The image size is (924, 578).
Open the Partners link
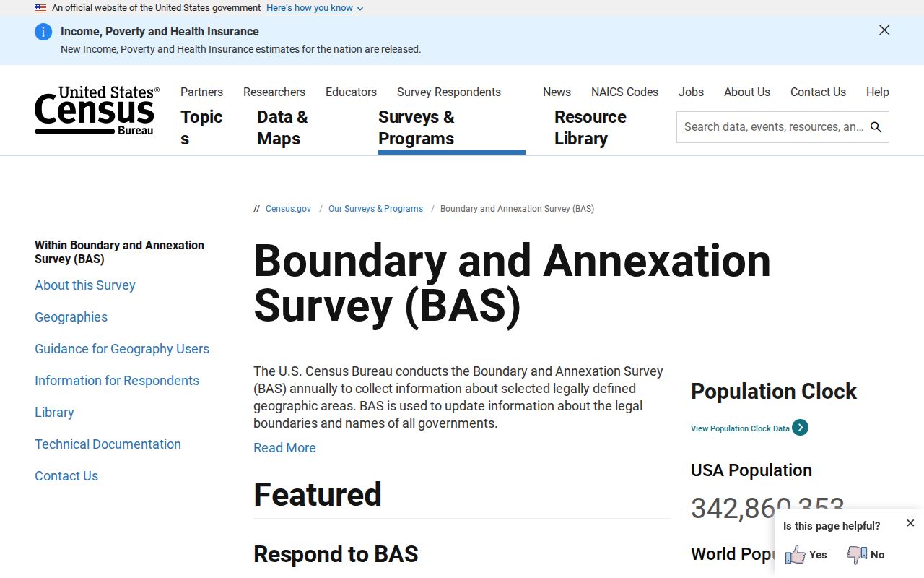tap(201, 92)
